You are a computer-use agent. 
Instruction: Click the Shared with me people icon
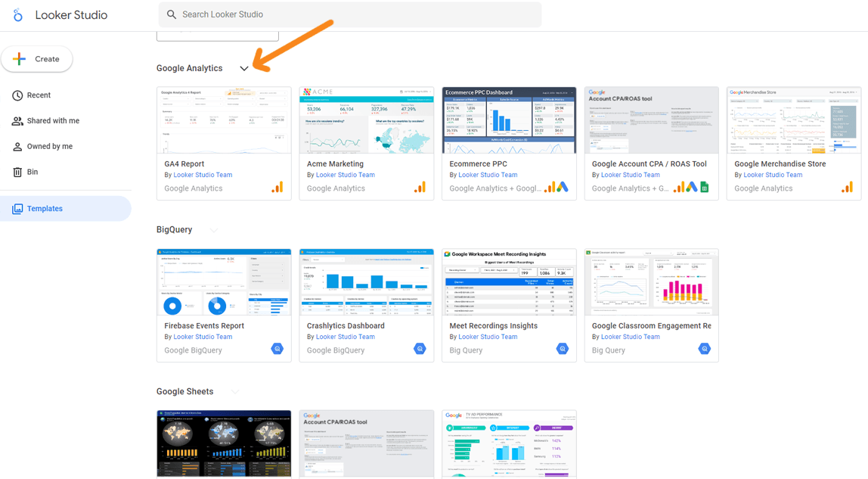[17, 121]
